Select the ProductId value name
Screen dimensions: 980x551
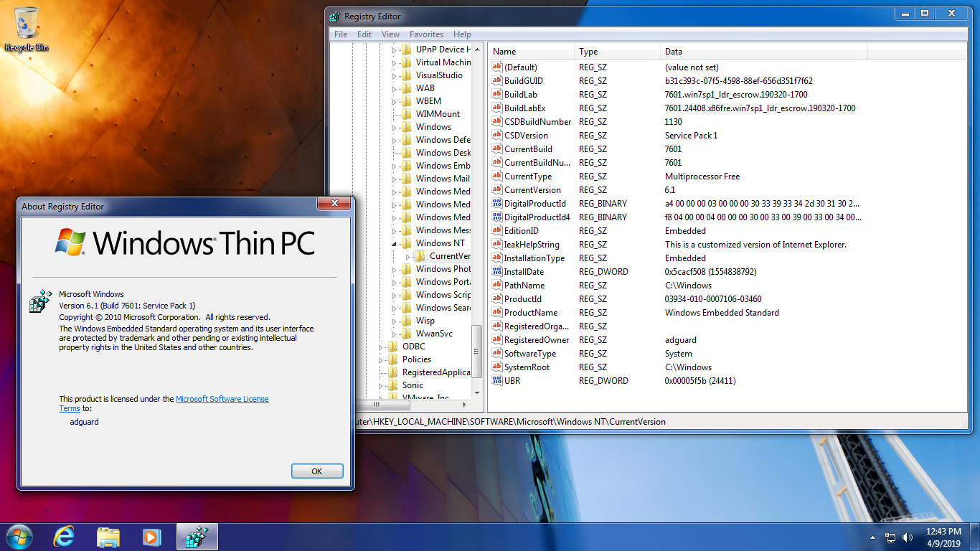pyautogui.click(x=522, y=298)
